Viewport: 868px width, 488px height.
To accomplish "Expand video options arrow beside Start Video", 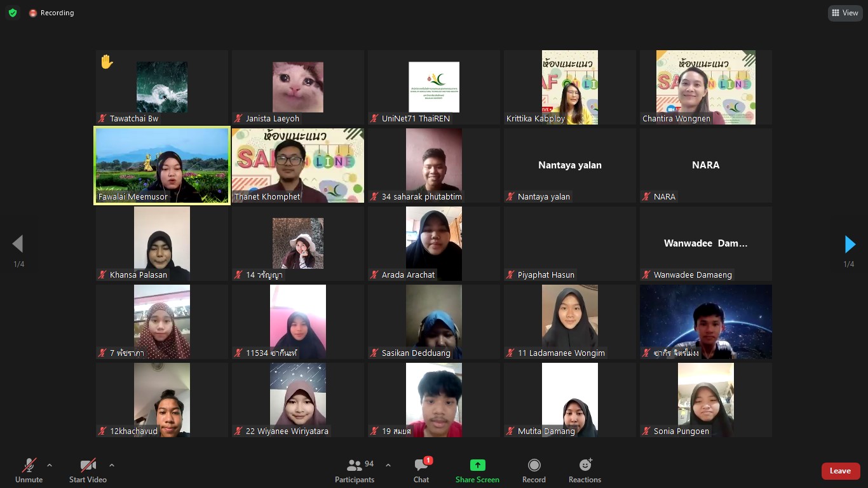I will click(112, 465).
